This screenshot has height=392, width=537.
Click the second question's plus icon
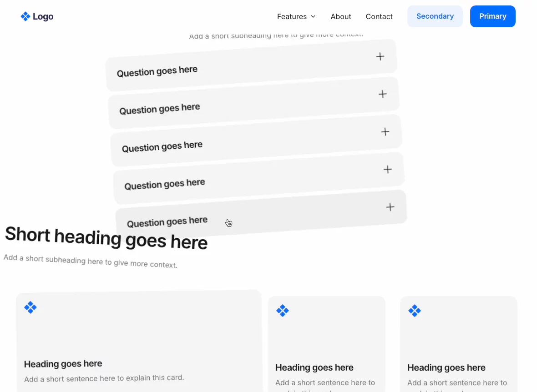[383, 94]
